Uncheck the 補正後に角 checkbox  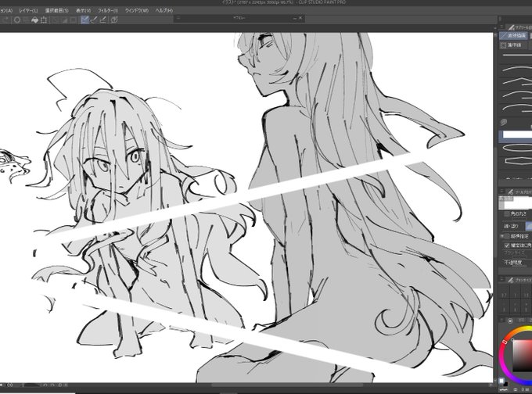click(x=507, y=245)
